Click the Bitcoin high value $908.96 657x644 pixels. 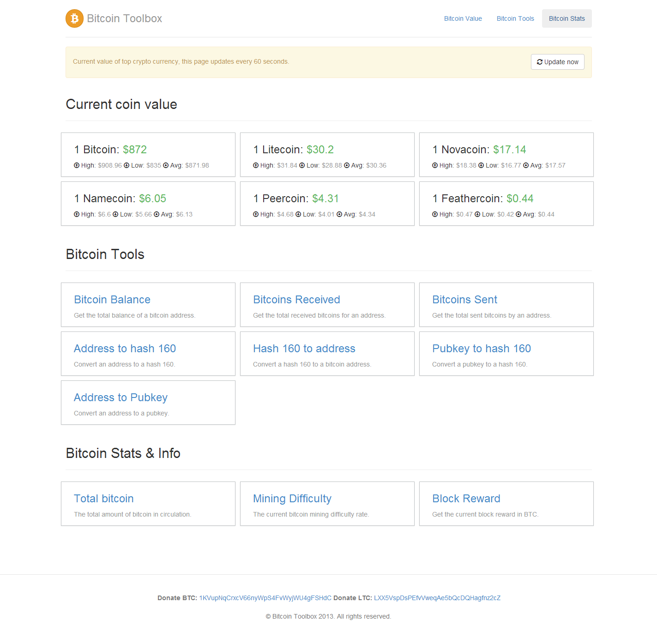110,165
